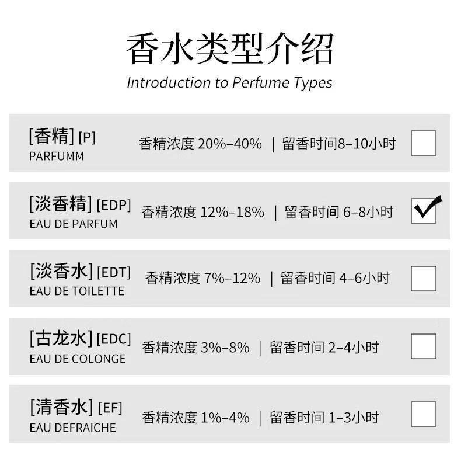Screen dimensions: 461x476
Task: Select the [香精] [P] label
Action: click(62, 137)
